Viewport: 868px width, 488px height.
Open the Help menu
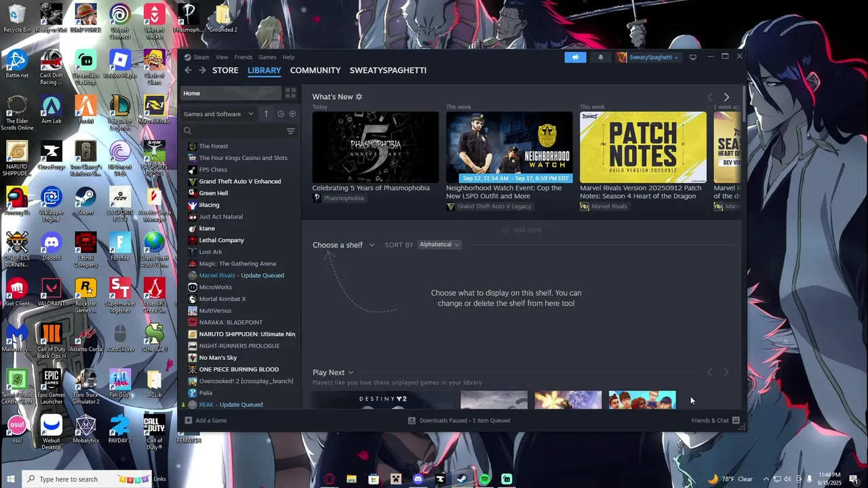(x=288, y=57)
